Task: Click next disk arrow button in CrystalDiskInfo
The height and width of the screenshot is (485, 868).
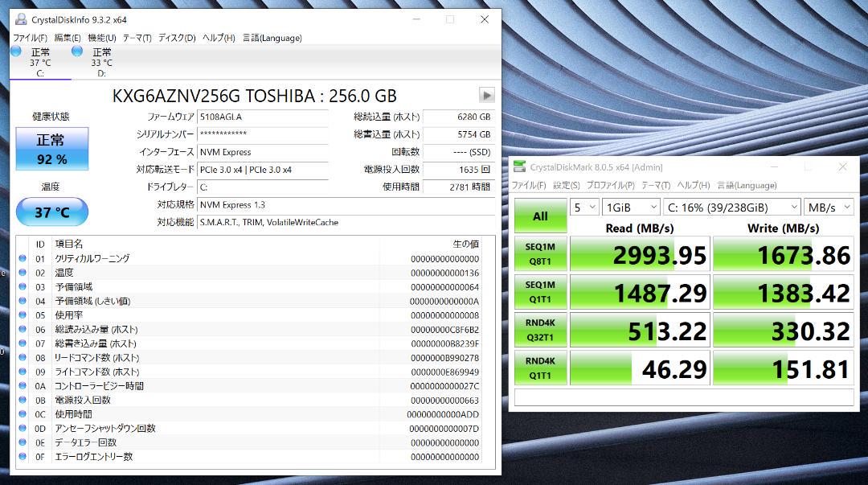Action: (x=486, y=96)
